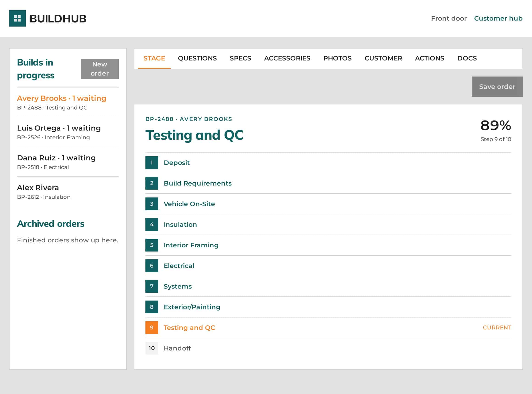Click the CURRENT status label
The image size is (532, 394).
click(x=497, y=328)
